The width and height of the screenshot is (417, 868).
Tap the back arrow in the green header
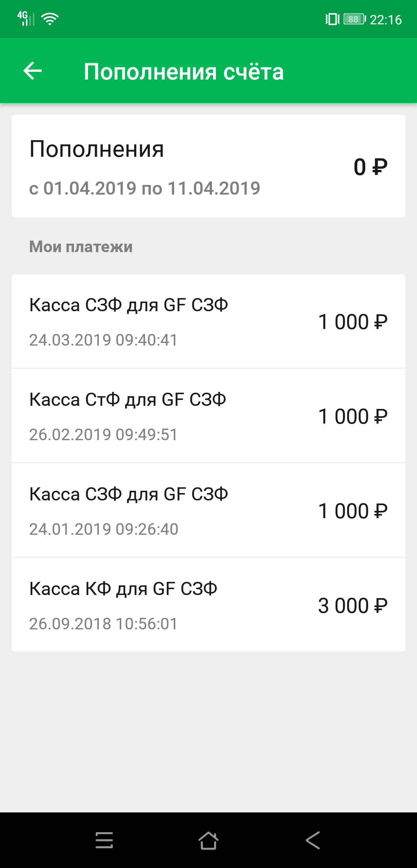(x=33, y=71)
